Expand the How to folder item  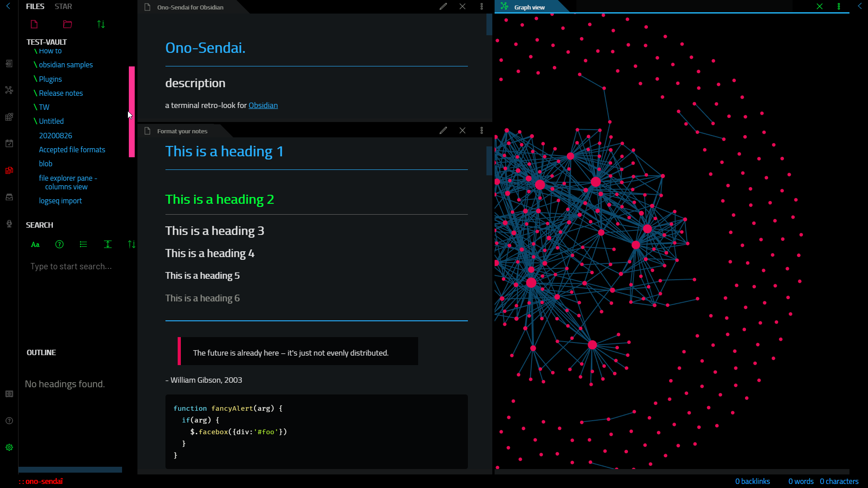51,51
